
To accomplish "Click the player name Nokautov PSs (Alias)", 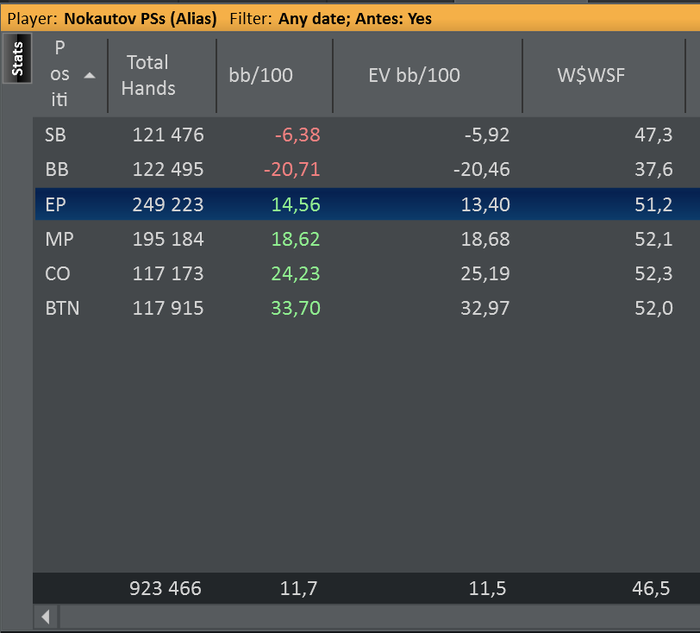I will pyautogui.click(x=140, y=18).
